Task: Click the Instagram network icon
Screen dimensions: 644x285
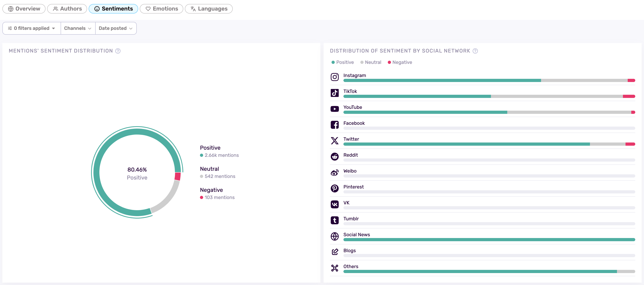Action: click(x=335, y=77)
